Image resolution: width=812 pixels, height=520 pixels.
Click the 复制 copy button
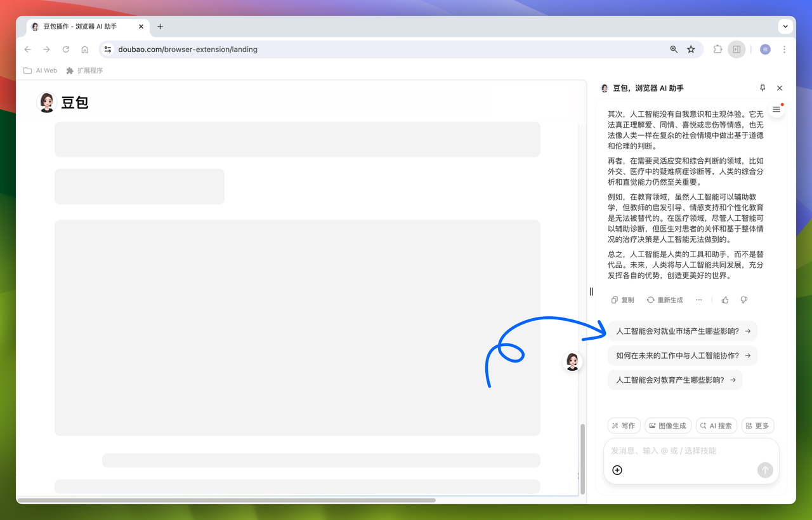pyautogui.click(x=622, y=300)
